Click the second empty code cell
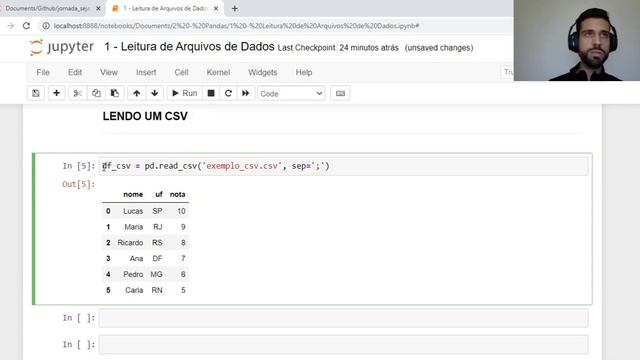640x360 pixels. pyautogui.click(x=343, y=344)
